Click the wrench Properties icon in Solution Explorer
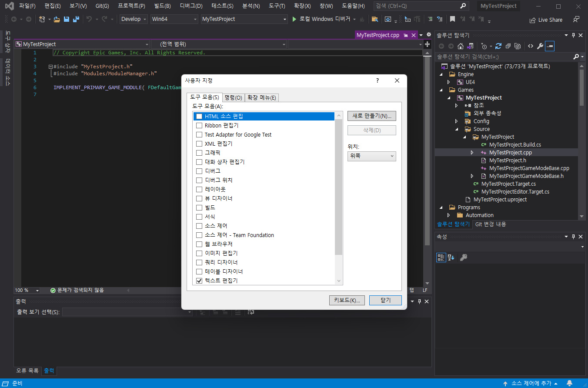 540,46
